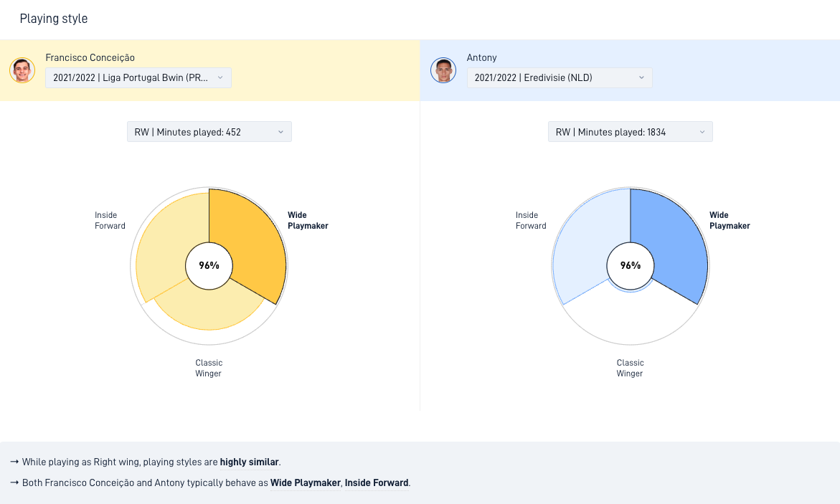Click the 'Francisco Conceição' name label
Image resolution: width=840 pixels, height=504 pixels.
[90, 57]
